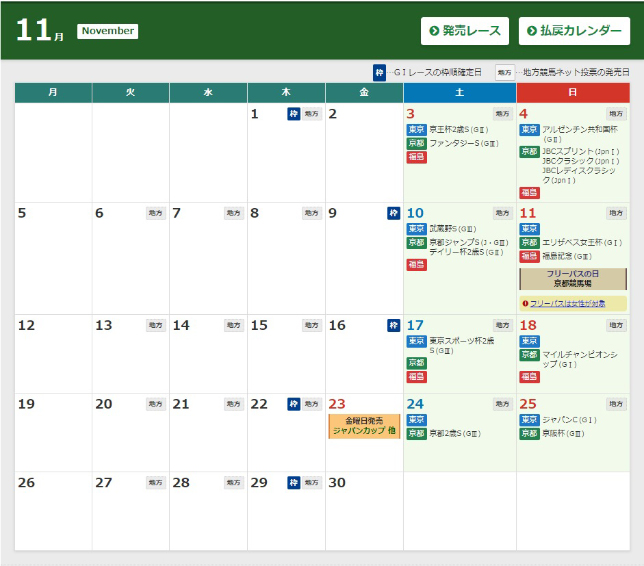The width and height of the screenshot is (644, 566).
Task: Click the 枠 icon on November 1
Action: coord(294,114)
